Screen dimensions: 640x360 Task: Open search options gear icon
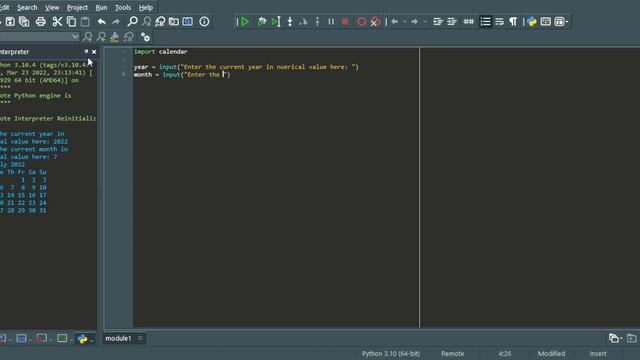[145, 37]
